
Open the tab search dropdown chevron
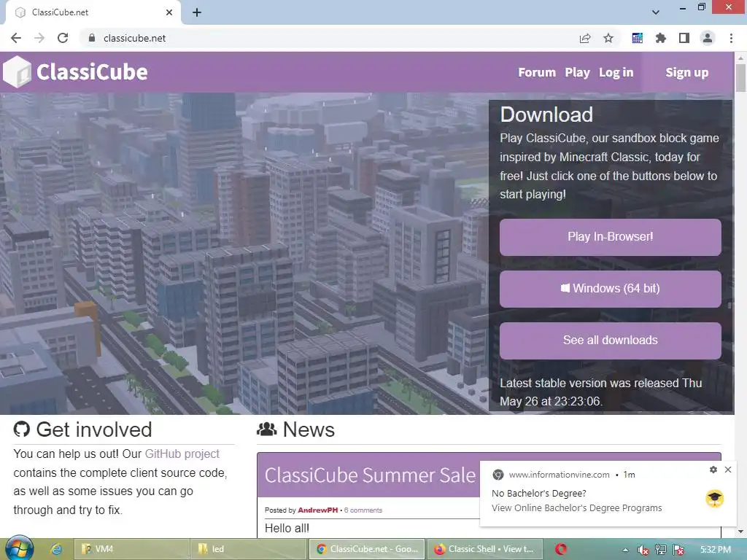pos(656,12)
